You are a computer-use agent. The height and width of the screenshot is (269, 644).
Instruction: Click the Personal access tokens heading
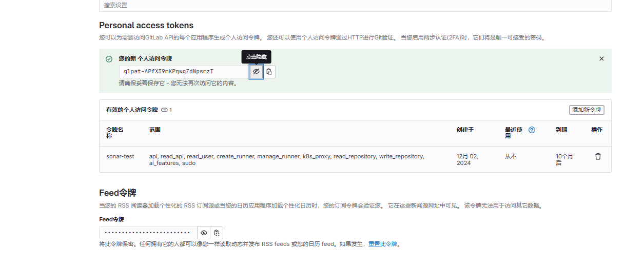click(x=146, y=25)
